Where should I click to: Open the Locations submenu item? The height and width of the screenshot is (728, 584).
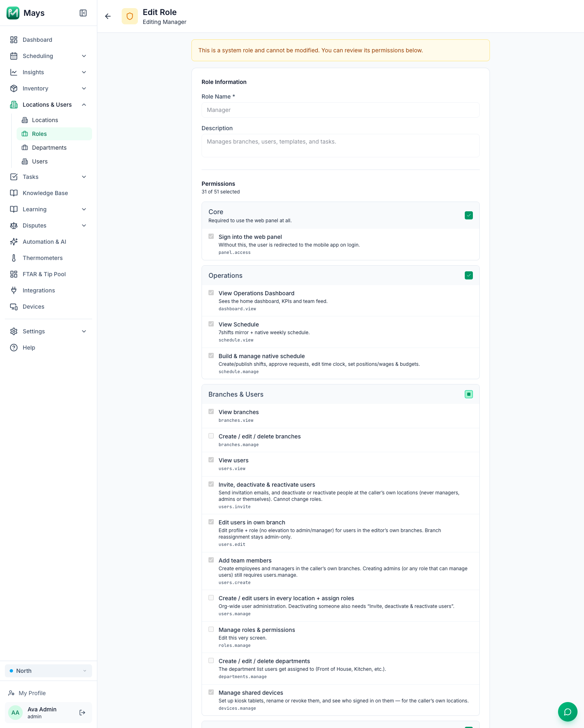click(x=54, y=120)
